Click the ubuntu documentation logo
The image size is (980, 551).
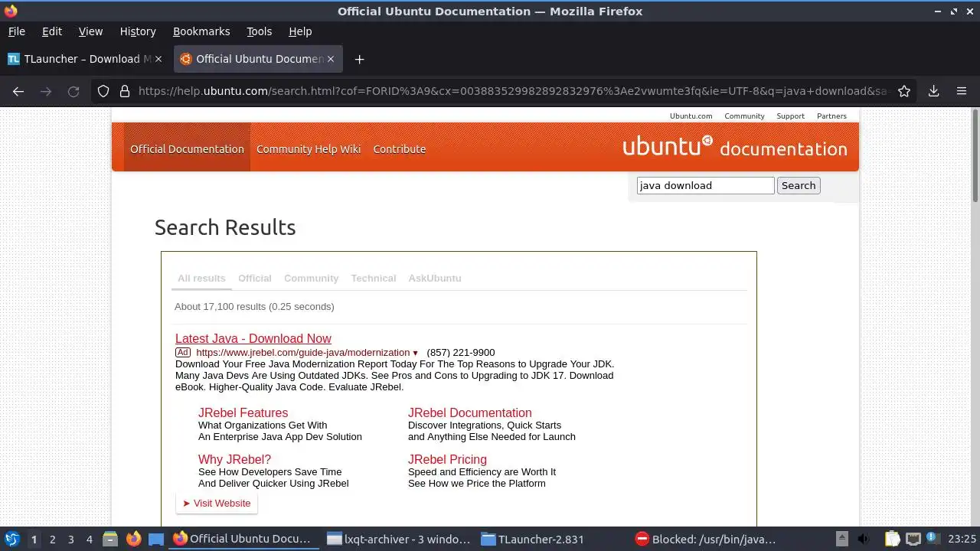click(x=734, y=147)
